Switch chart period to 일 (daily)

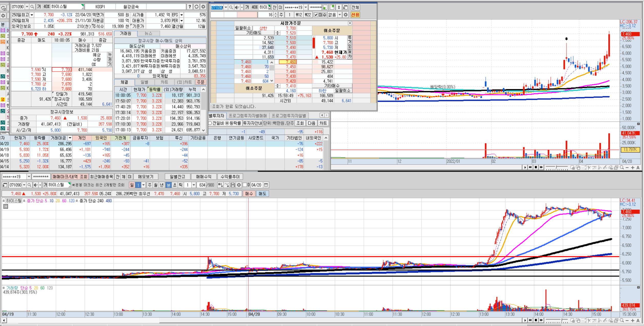pos(132,185)
